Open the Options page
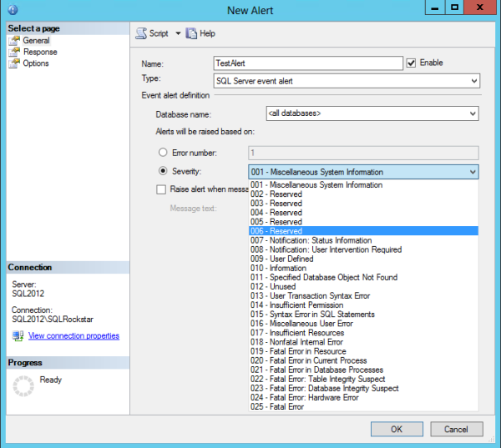Image resolution: width=501 pixels, height=448 pixels. (35, 63)
